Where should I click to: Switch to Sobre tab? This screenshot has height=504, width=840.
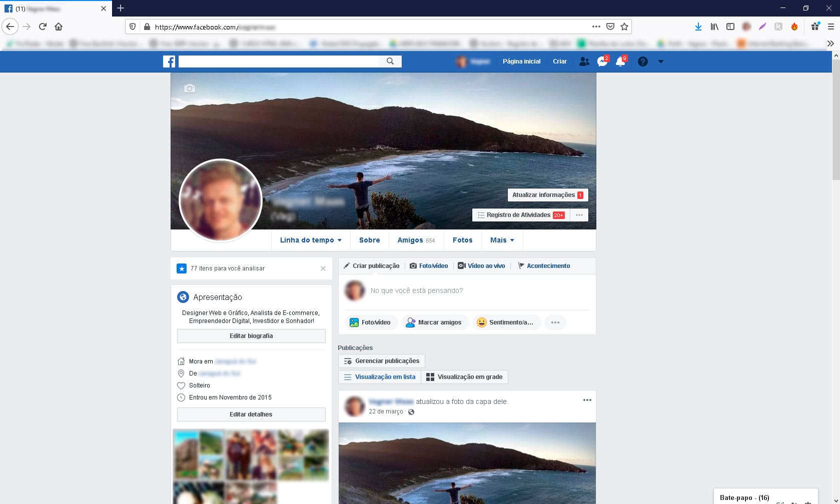pyautogui.click(x=370, y=240)
